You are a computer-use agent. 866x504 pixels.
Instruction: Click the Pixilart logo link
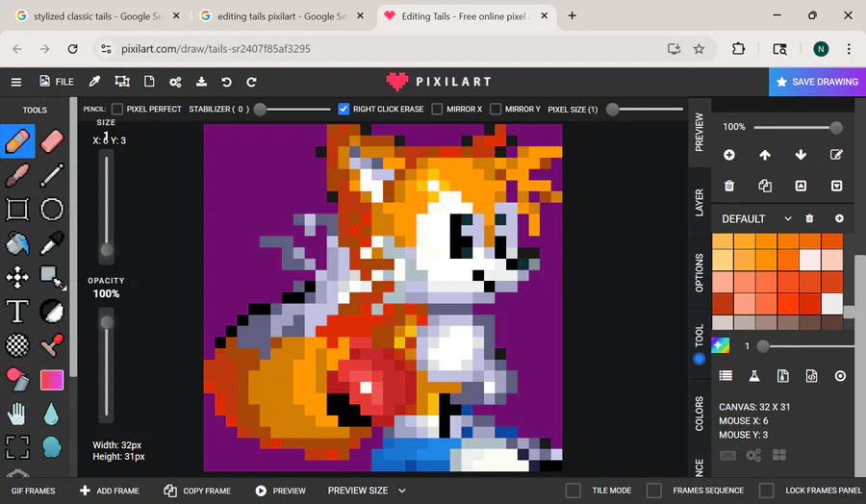point(439,82)
